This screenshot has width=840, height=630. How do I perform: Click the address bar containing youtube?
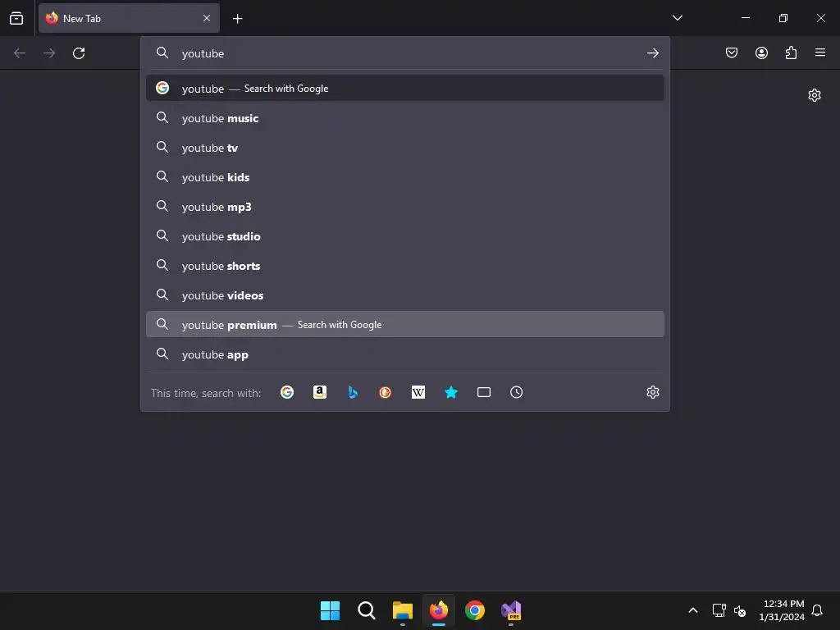[x=405, y=53]
